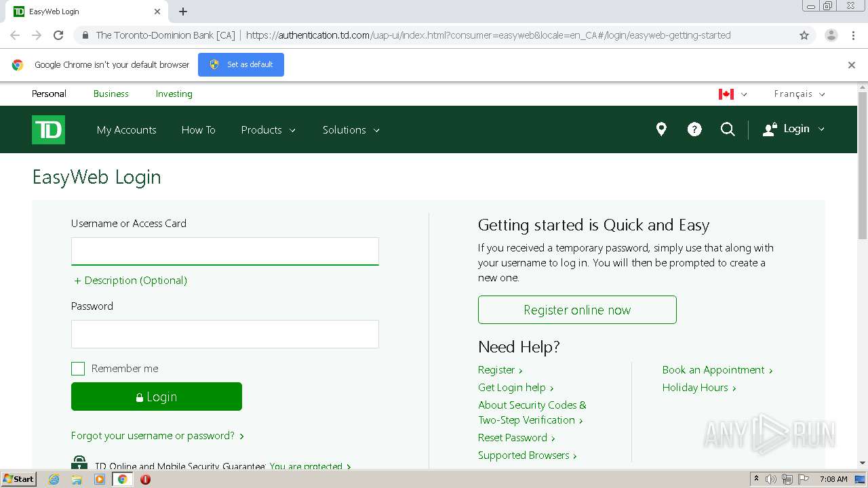Expand the country selector chevron
The width and height of the screenshot is (868, 488).
pyautogui.click(x=744, y=95)
